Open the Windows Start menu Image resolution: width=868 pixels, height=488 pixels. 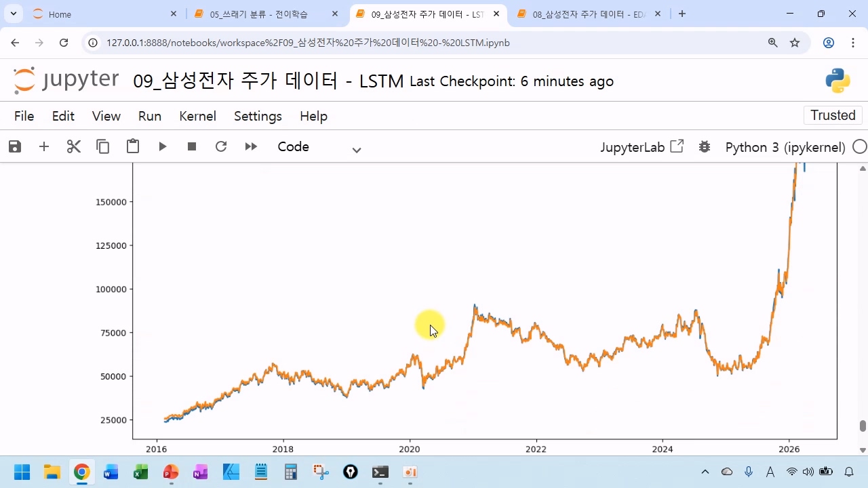pyautogui.click(x=22, y=472)
